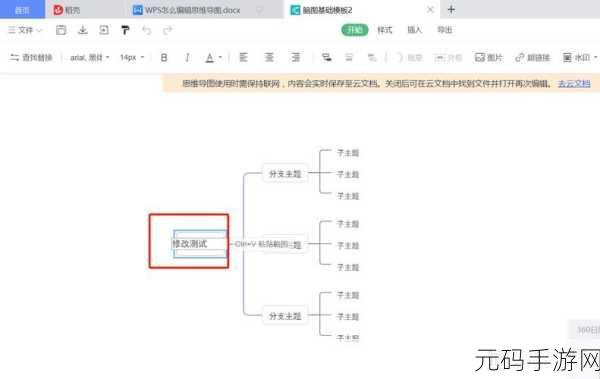Select first 子主题 under bottom 分支主题

348,295
